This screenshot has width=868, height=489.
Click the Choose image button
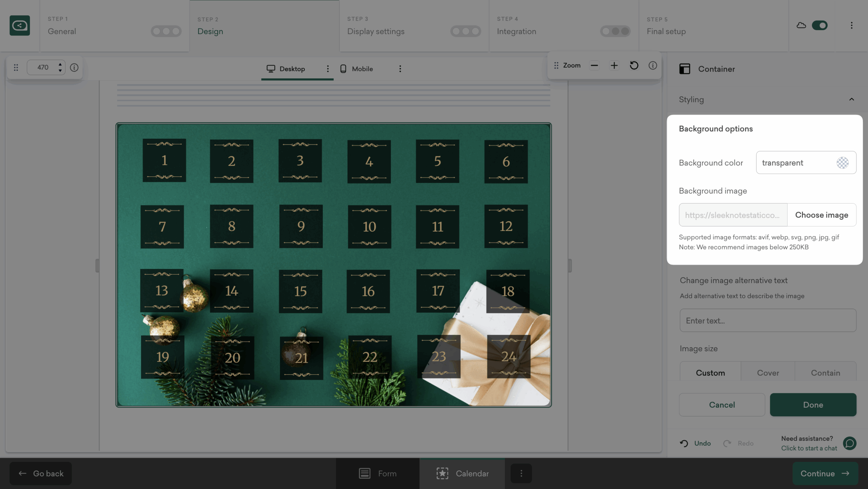click(822, 215)
